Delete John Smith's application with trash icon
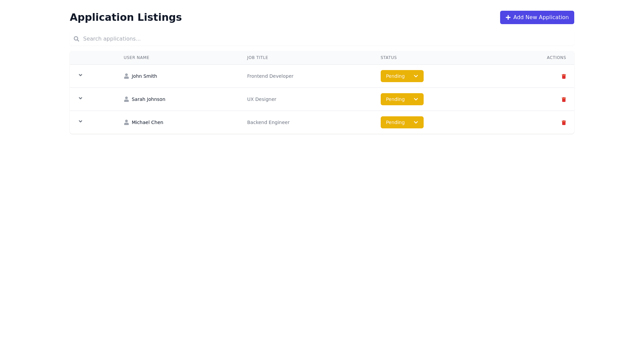644x362 pixels. [563, 76]
